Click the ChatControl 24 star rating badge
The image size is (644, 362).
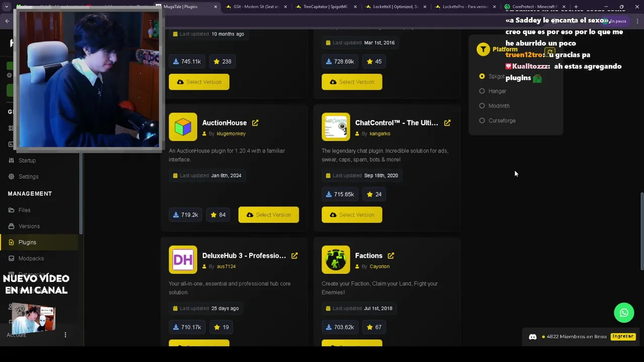[374, 194]
